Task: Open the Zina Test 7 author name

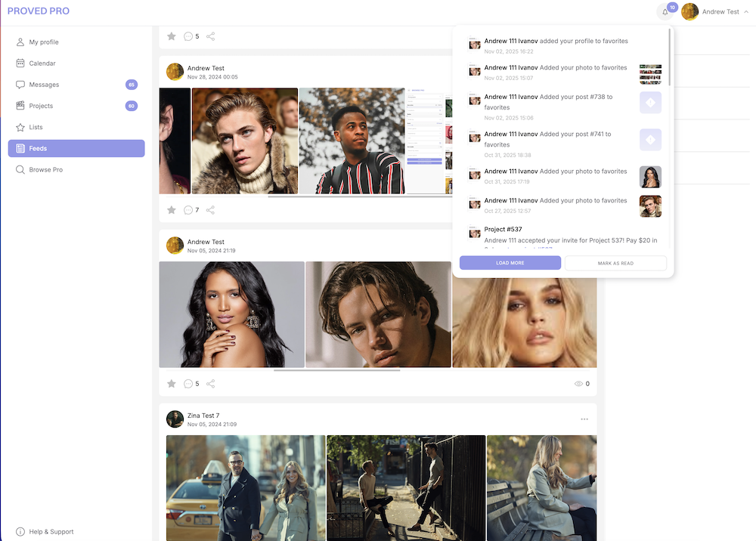Action: point(203,416)
